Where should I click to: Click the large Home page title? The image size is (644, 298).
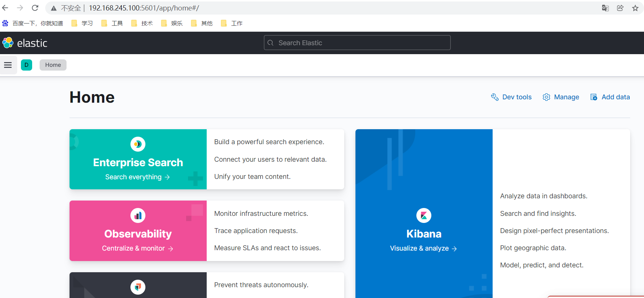tap(92, 97)
